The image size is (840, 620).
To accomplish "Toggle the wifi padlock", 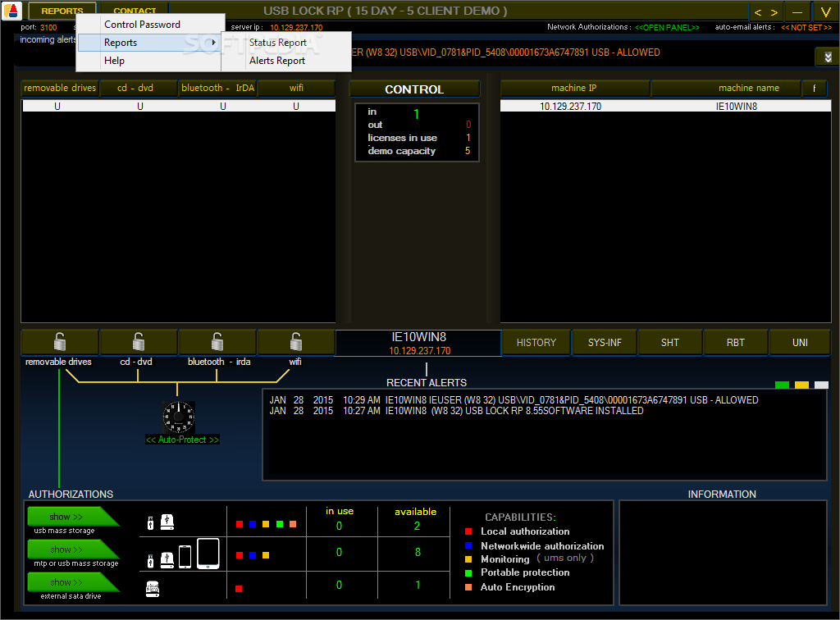I will pos(295,342).
